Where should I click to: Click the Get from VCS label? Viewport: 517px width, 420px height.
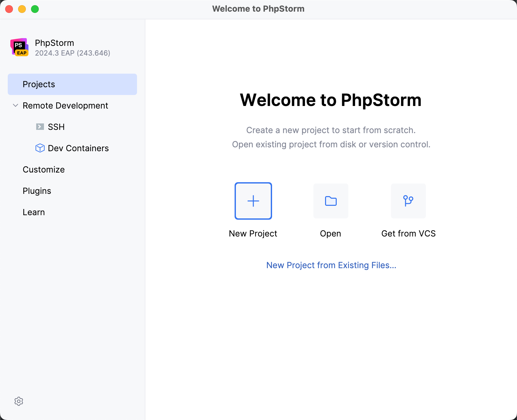408,234
